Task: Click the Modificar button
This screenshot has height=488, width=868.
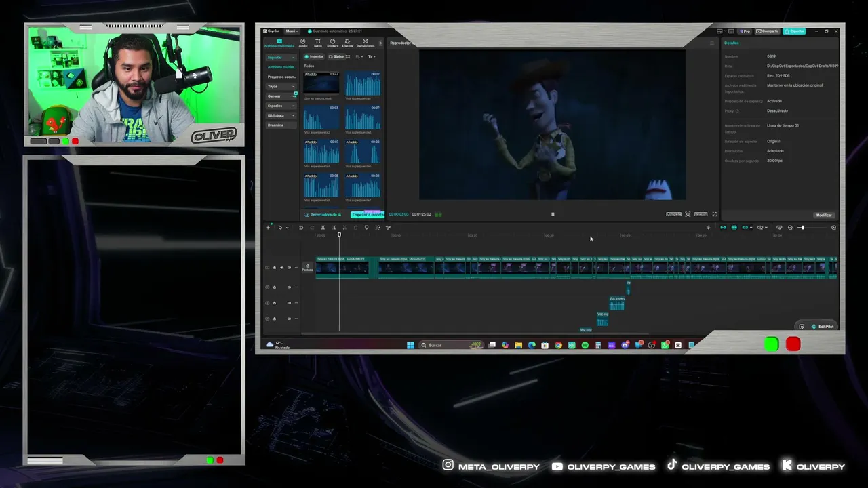Action: 824,215
